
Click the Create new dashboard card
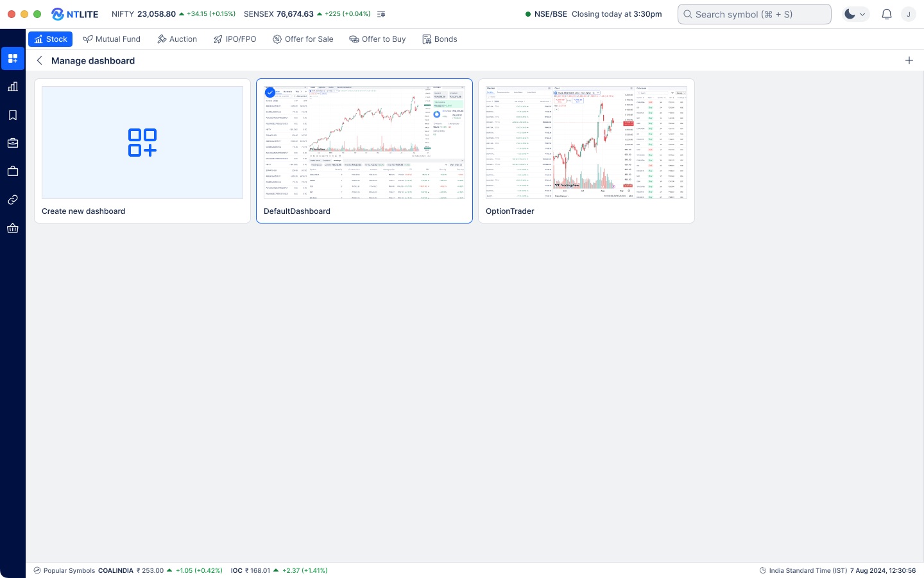click(142, 151)
